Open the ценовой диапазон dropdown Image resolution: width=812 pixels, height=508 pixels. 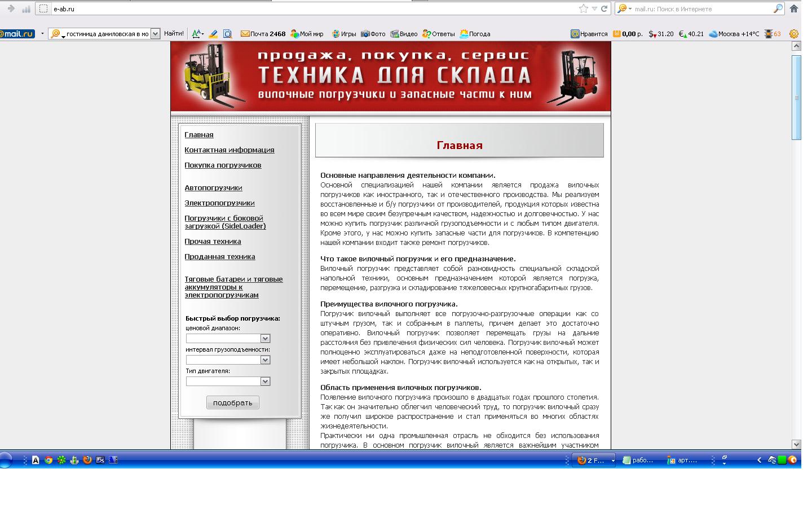coord(228,338)
